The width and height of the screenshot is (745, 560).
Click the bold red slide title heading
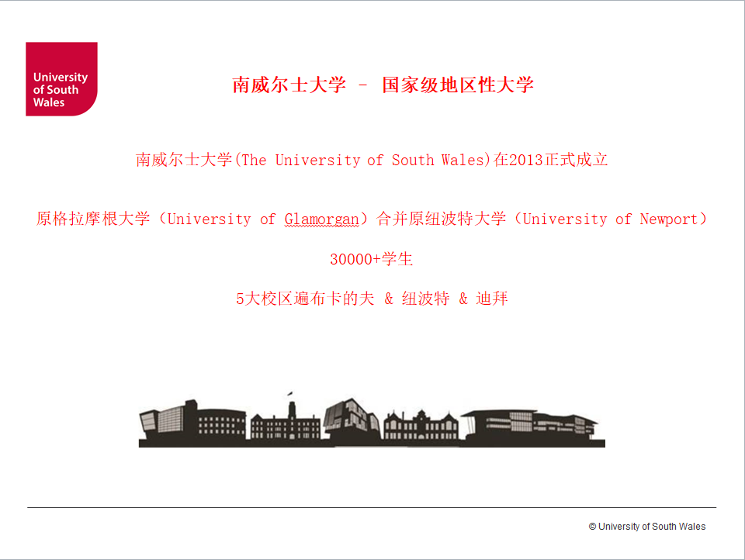[x=383, y=85]
